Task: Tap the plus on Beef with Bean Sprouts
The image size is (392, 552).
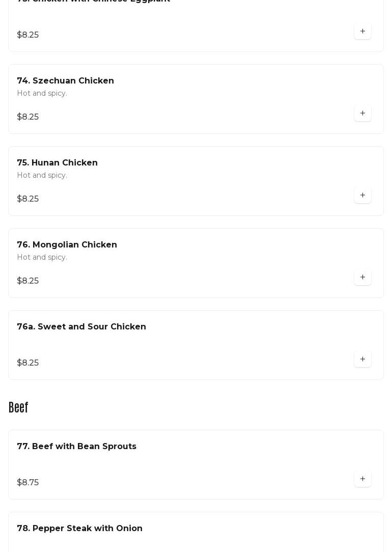Action: (x=362, y=479)
